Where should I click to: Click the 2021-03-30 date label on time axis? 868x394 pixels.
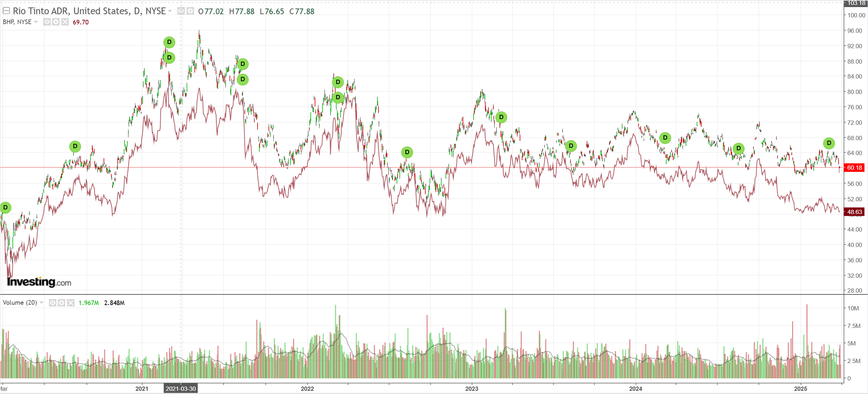181,388
